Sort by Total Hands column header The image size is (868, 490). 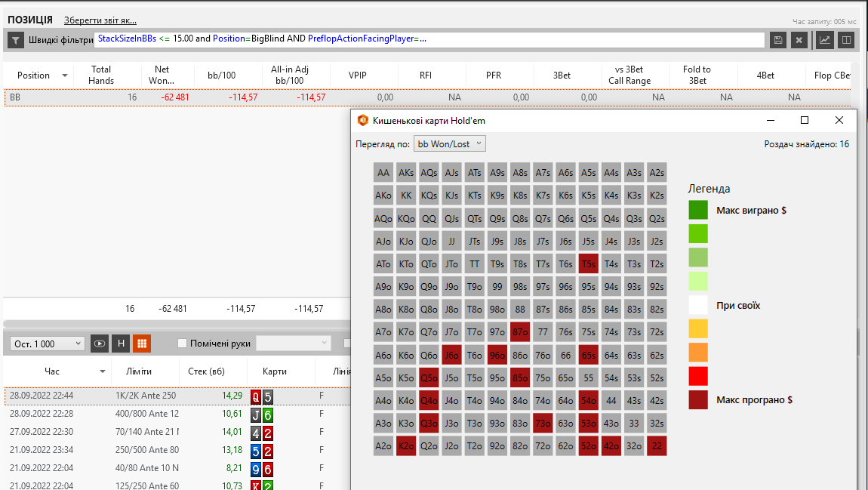click(101, 75)
